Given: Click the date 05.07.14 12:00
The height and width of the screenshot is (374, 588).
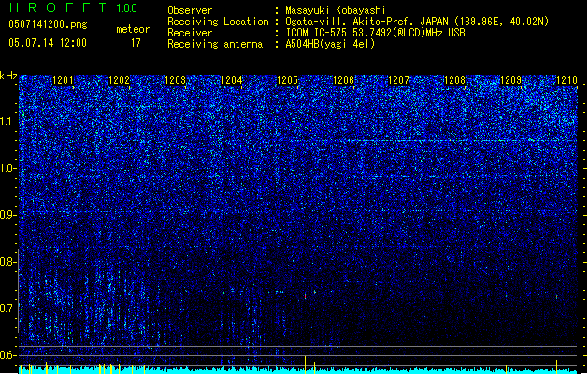Looking at the screenshot, I should click(48, 43).
